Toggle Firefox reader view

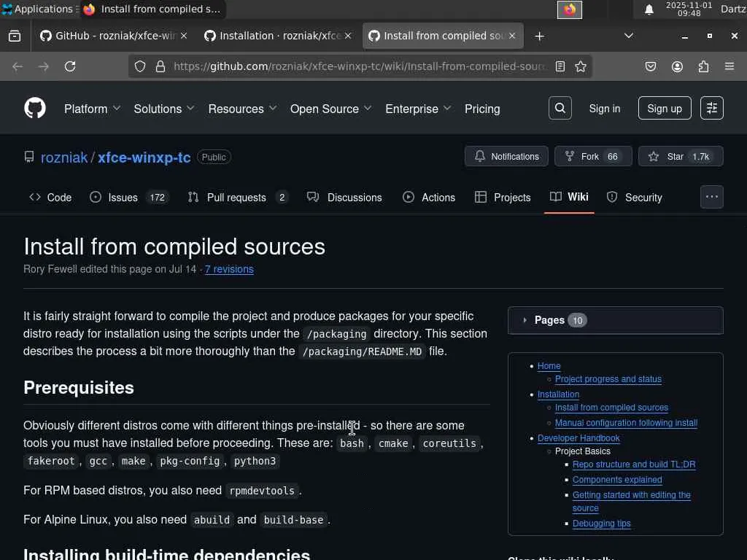560,66
